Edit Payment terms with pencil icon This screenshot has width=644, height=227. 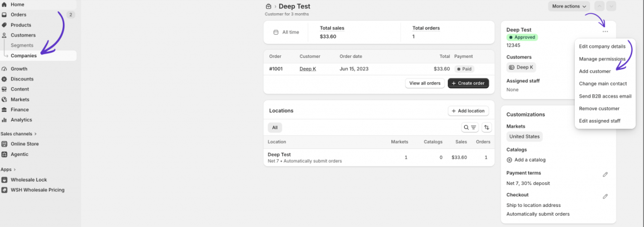605,174
